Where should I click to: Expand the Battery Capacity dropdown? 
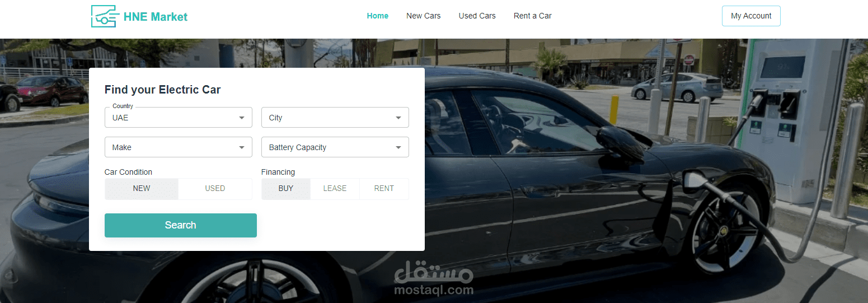point(335,147)
